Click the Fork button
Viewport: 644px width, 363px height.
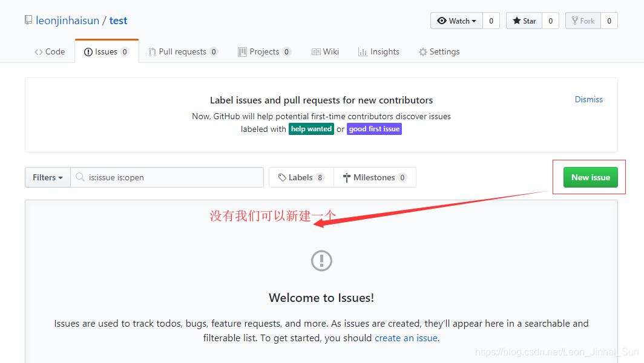click(x=583, y=21)
